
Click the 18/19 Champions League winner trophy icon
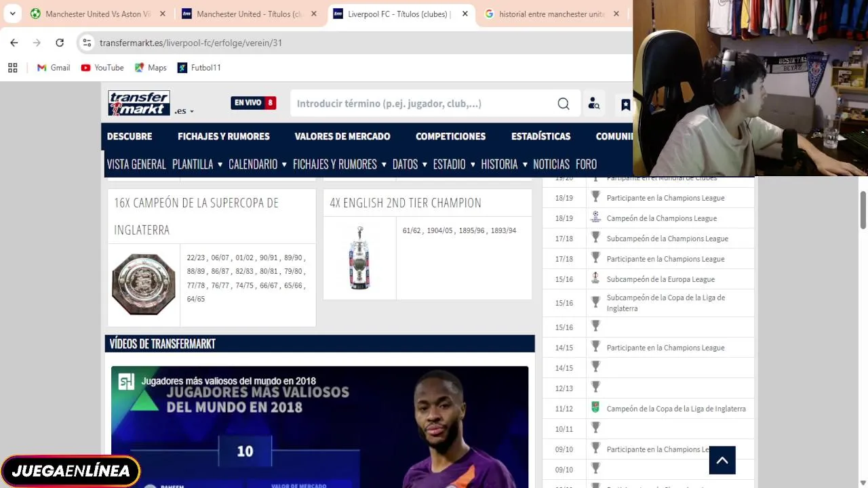595,218
